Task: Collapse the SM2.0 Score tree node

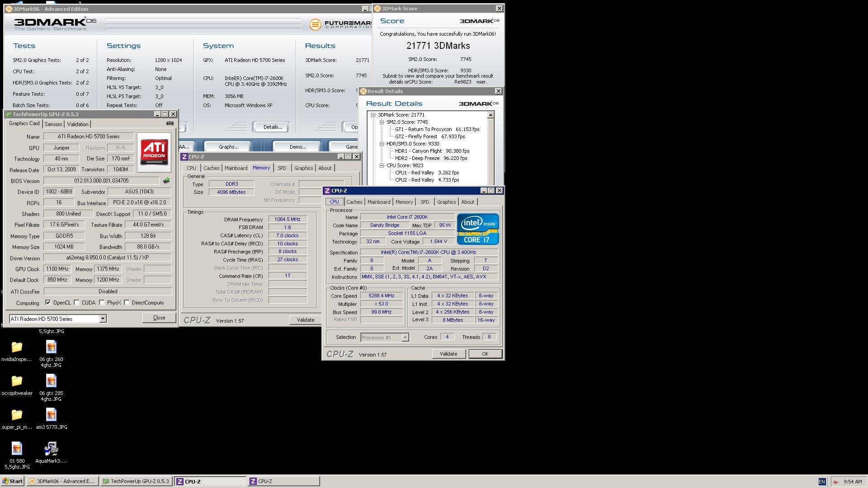Action: [382, 122]
